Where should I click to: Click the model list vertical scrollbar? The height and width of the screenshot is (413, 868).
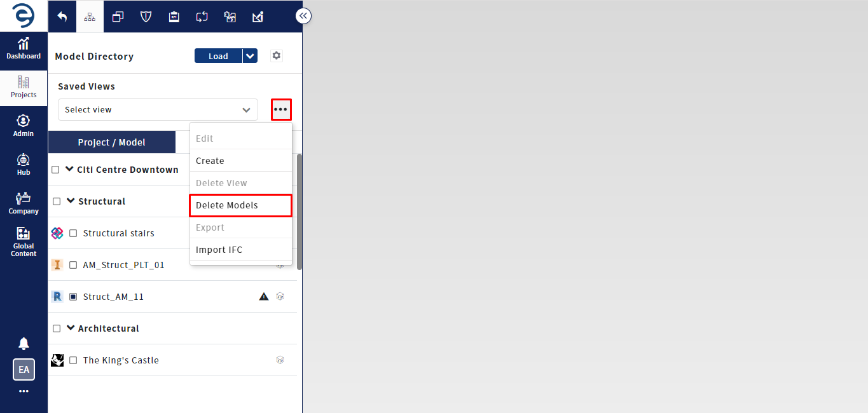[x=300, y=212]
